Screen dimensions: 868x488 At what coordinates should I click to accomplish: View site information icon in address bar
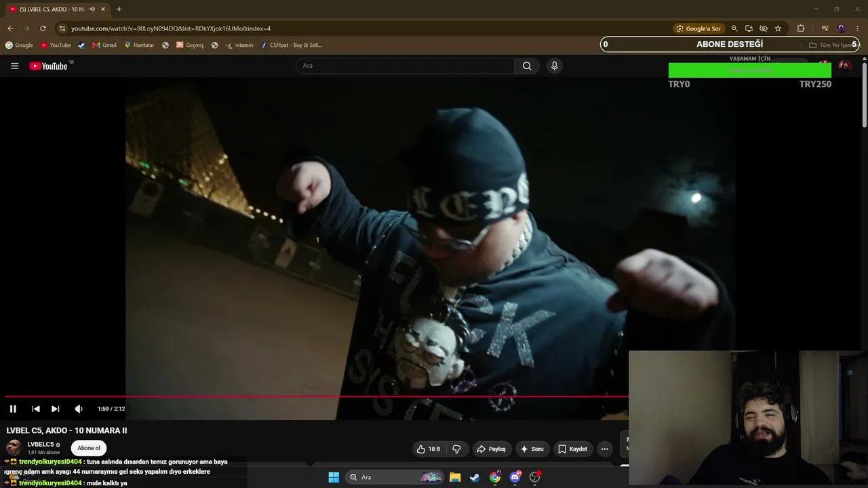point(62,28)
